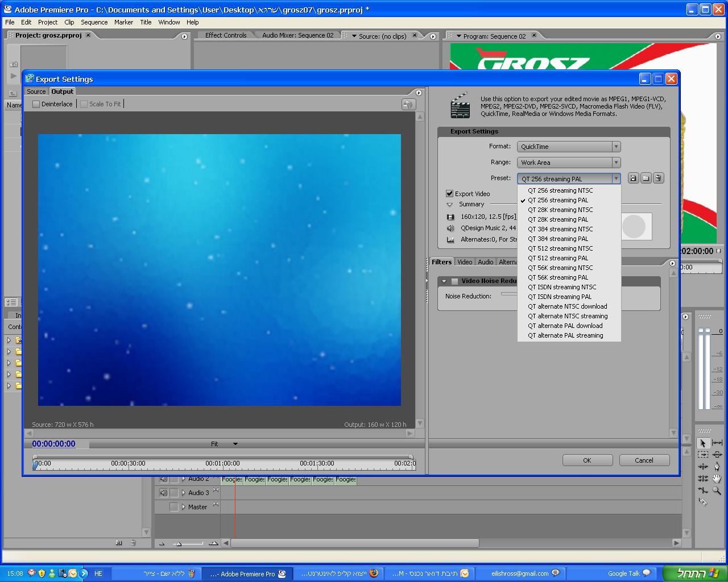Click the Save Preset icon

click(x=634, y=178)
